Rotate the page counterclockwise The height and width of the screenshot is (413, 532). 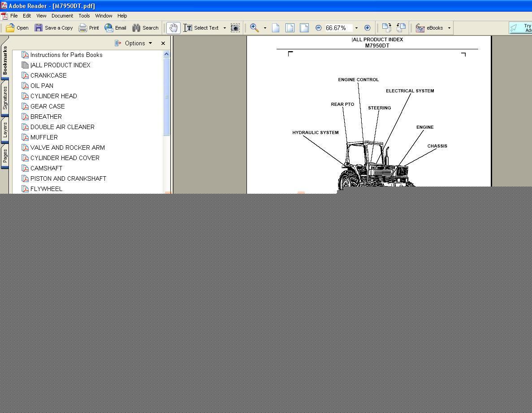point(401,28)
